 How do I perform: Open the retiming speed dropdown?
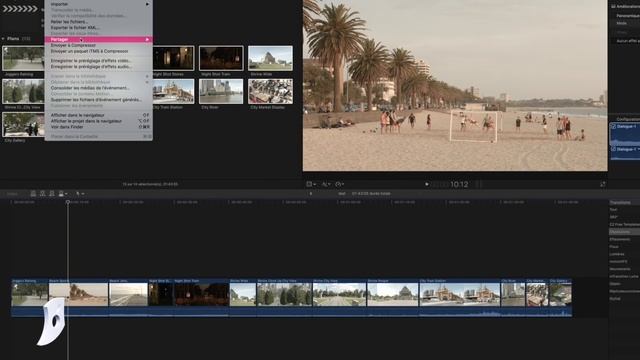(x=340, y=184)
